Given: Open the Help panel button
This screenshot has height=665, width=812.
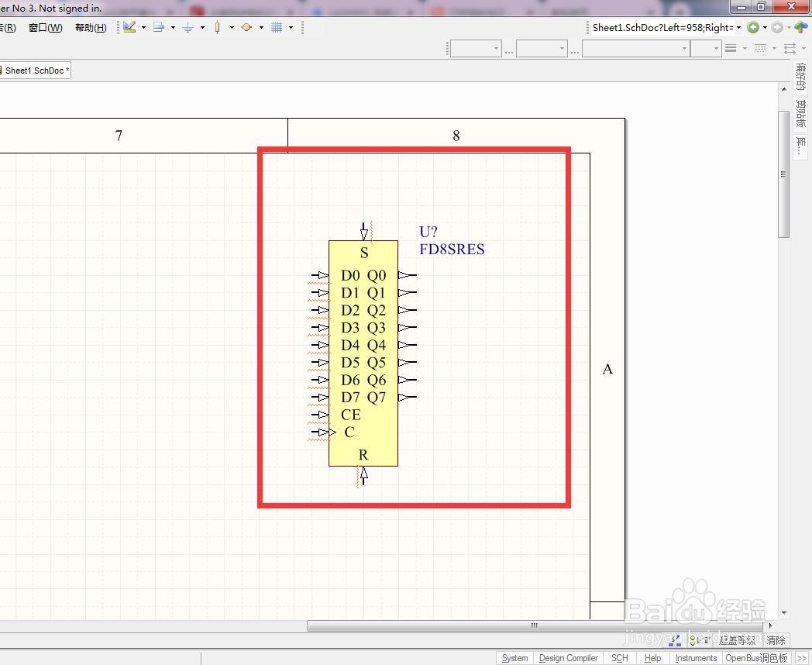Looking at the screenshot, I should point(652,658).
